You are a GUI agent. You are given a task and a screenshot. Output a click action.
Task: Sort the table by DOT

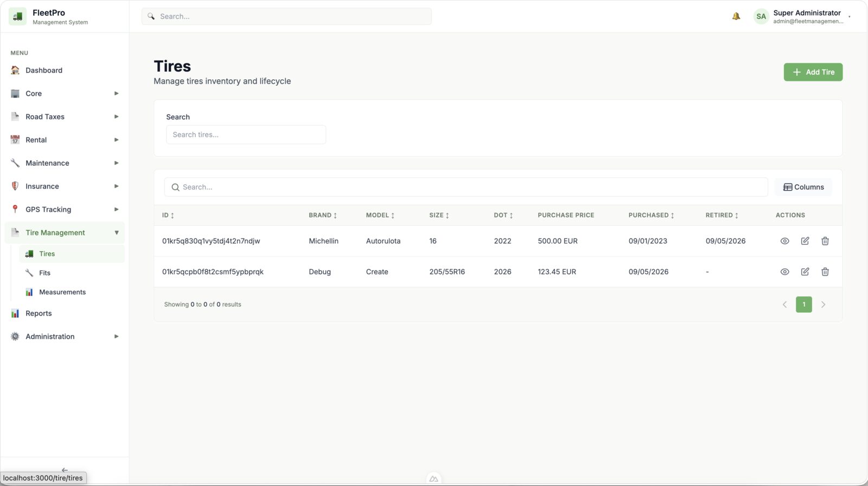point(503,216)
